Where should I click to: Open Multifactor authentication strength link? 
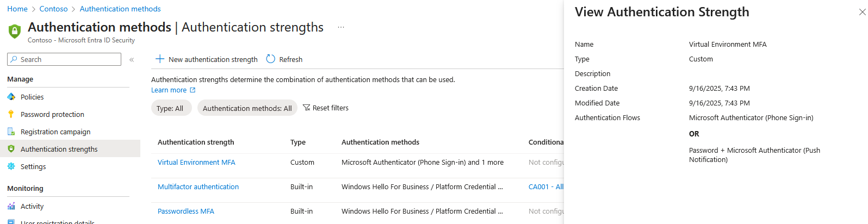pos(198,186)
